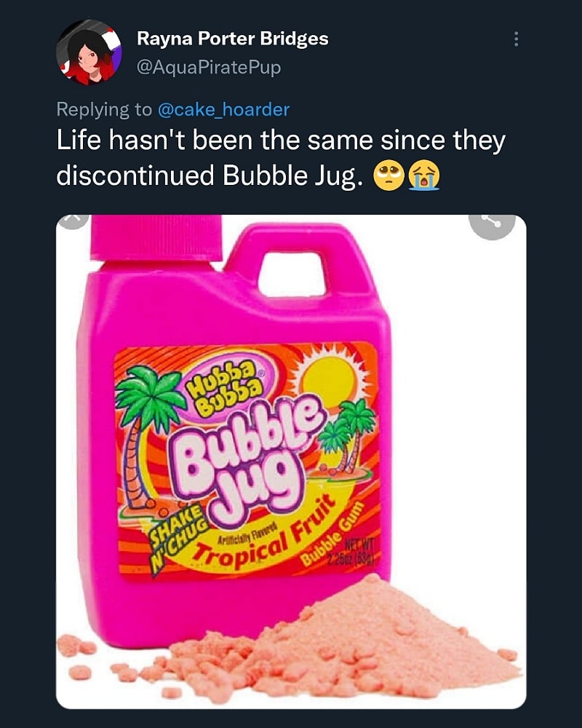
Task: Click the 'Replying to' text
Action: [x=104, y=110]
